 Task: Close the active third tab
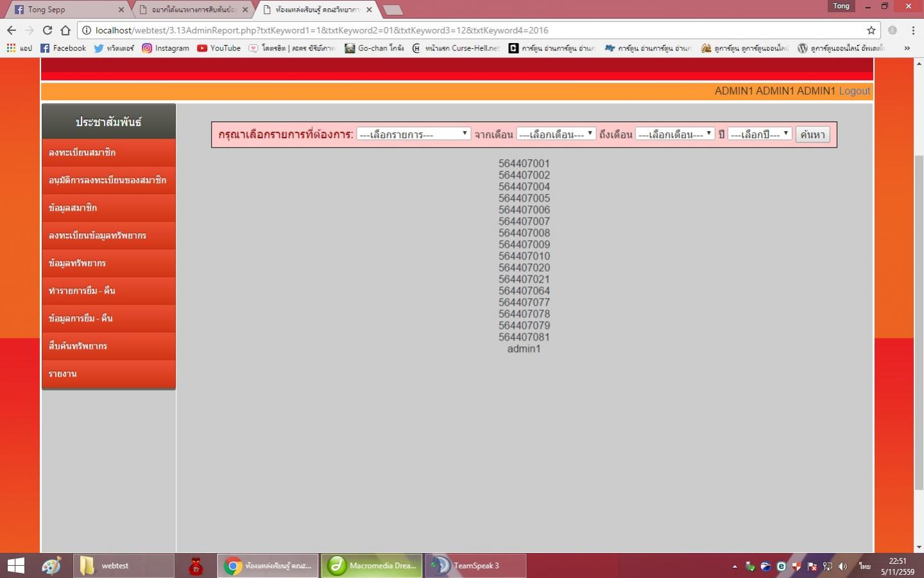tap(369, 10)
